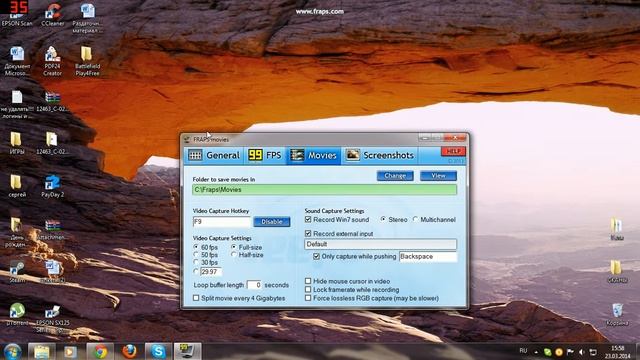Expand hidden system tray icons arrow
This screenshot has width=640, height=360.
(536, 352)
